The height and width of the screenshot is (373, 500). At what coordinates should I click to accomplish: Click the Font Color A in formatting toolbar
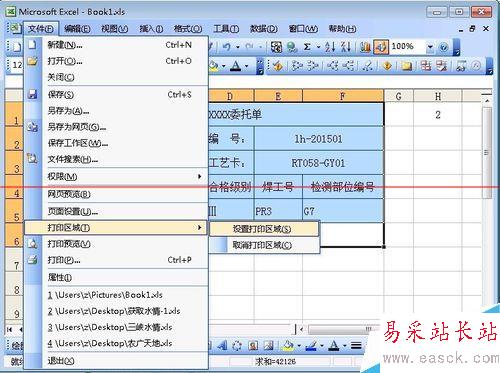(236, 66)
